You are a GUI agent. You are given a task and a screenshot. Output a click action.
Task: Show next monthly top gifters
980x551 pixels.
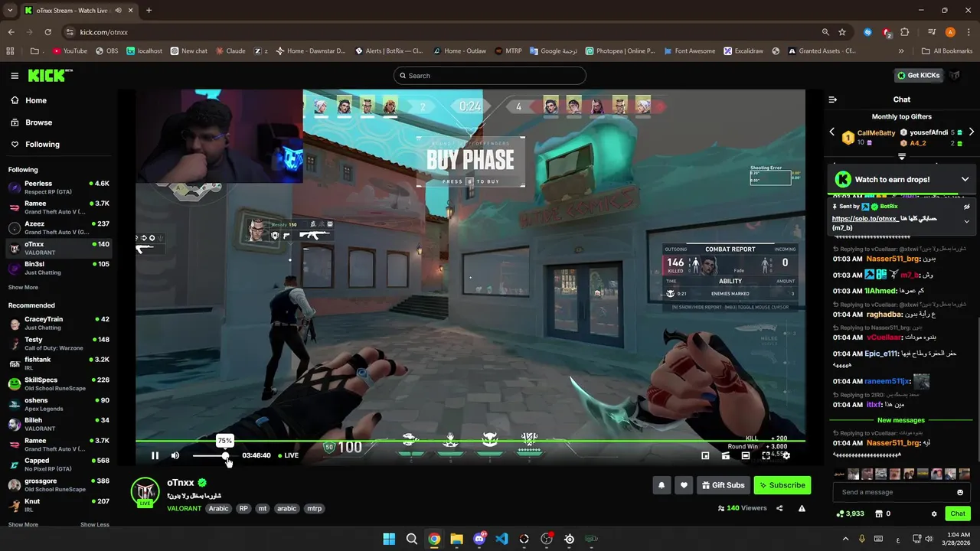point(972,132)
